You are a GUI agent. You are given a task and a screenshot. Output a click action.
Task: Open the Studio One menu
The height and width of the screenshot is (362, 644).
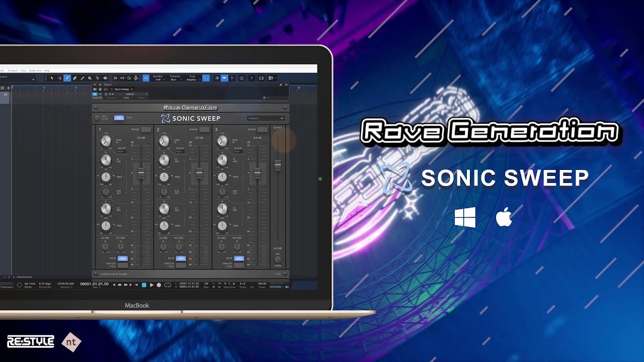point(35,70)
